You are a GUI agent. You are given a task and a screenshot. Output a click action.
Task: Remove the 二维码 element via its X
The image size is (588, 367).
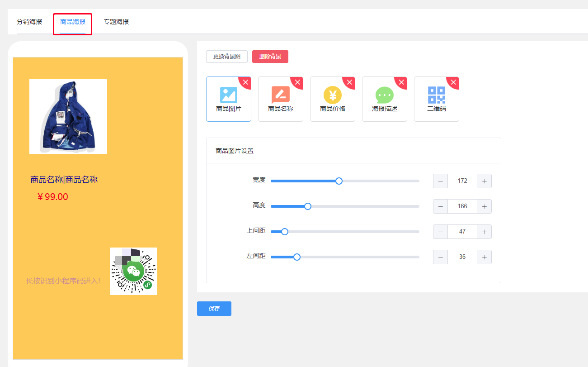pos(454,82)
